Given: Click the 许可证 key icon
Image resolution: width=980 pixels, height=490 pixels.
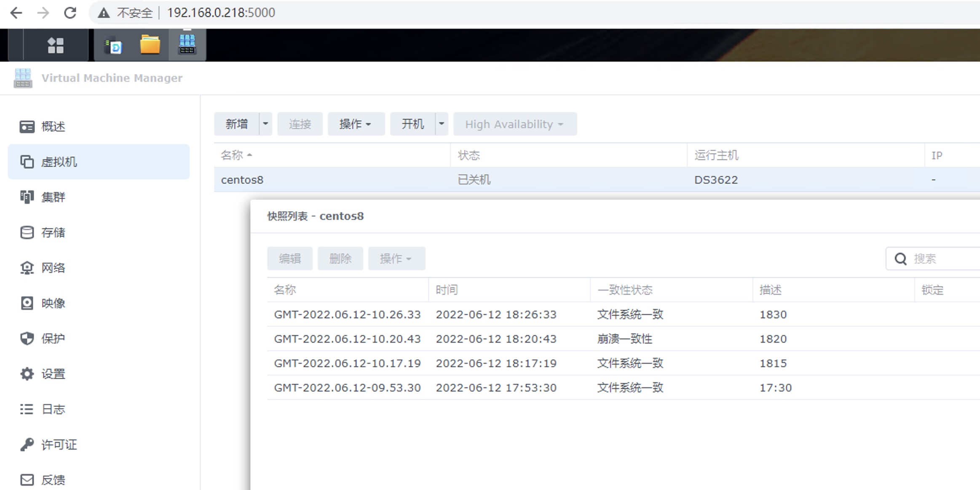Looking at the screenshot, I should (x=27, y=445).
